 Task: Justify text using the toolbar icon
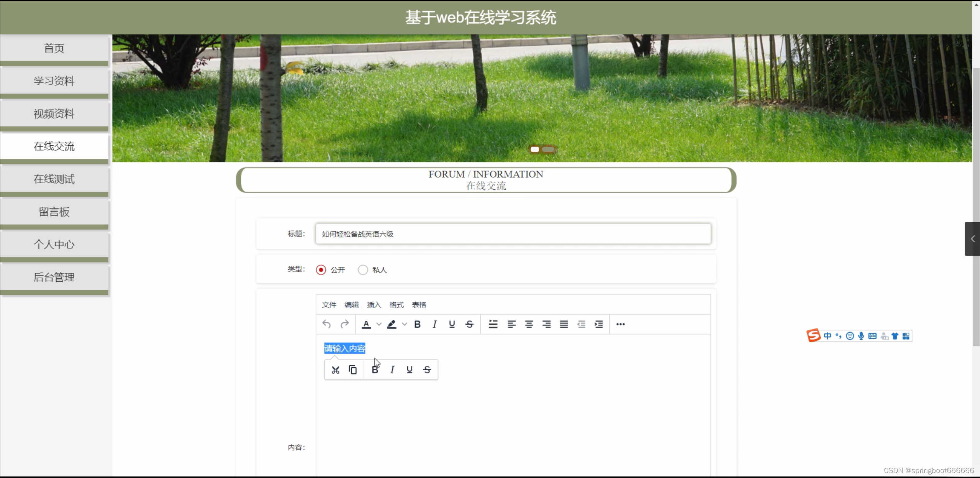pos(564,324)
